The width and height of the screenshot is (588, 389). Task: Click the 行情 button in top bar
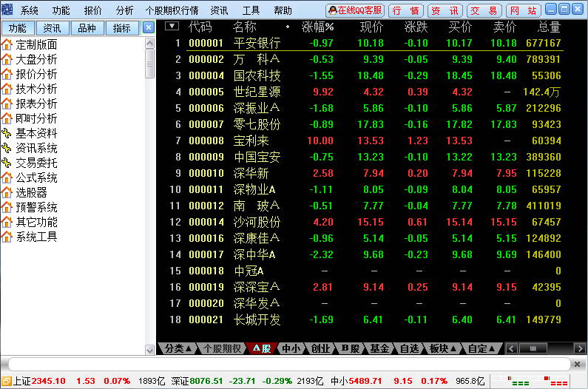406,10
